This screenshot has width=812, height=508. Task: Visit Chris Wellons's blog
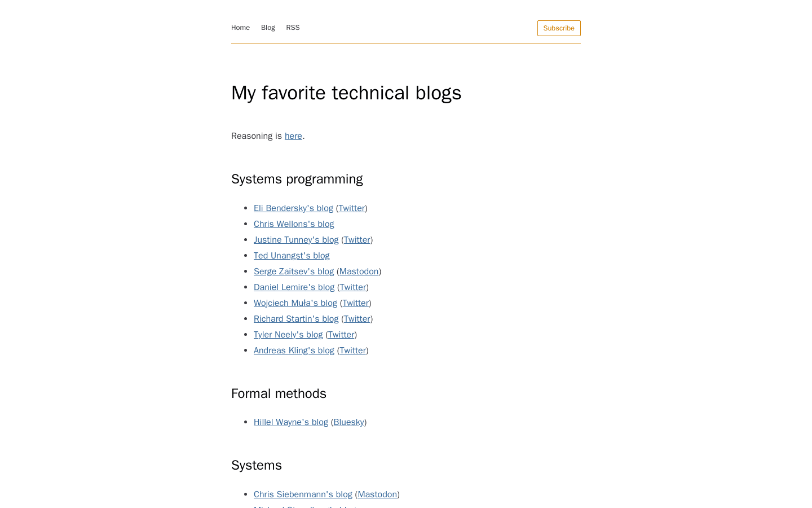pos(294,224)
